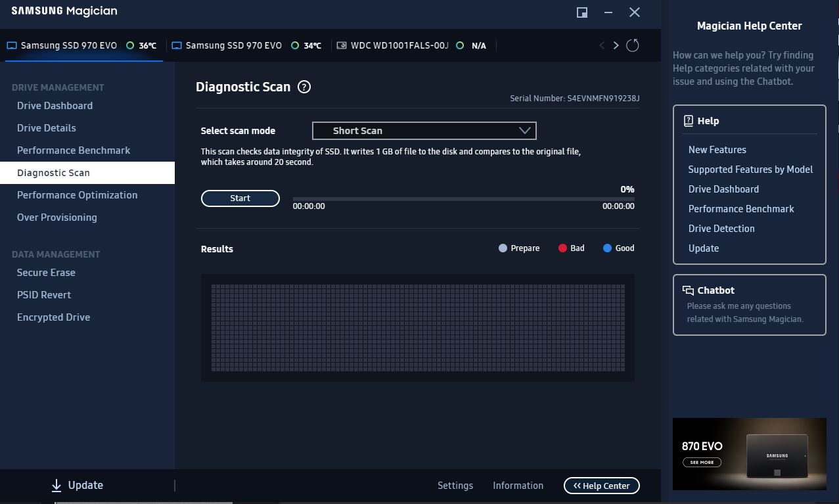
Task: Open Performance Benchmark in sidebar
Action: pyautogui.click(x=74, y=150)
